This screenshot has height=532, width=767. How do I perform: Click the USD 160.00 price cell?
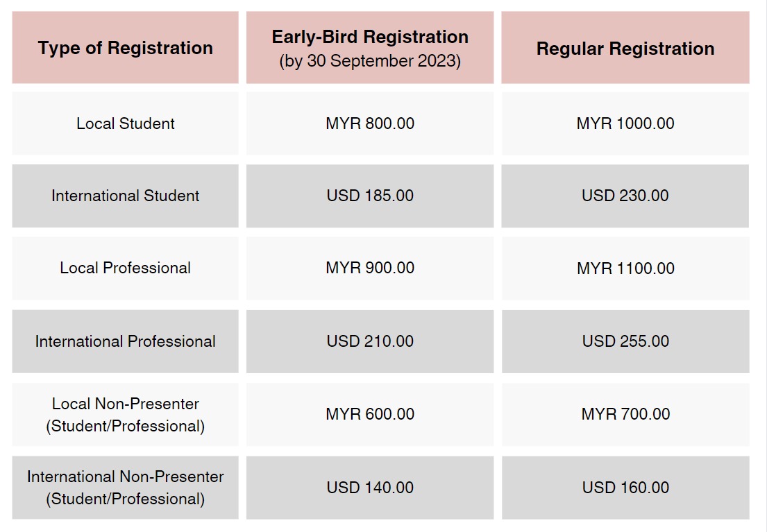click(625, 488)
